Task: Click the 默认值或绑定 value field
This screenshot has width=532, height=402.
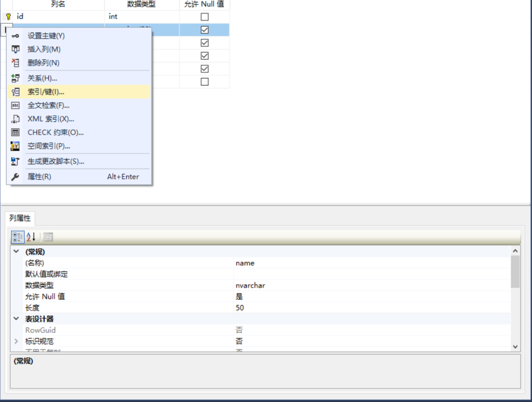Action: [372, 274]
